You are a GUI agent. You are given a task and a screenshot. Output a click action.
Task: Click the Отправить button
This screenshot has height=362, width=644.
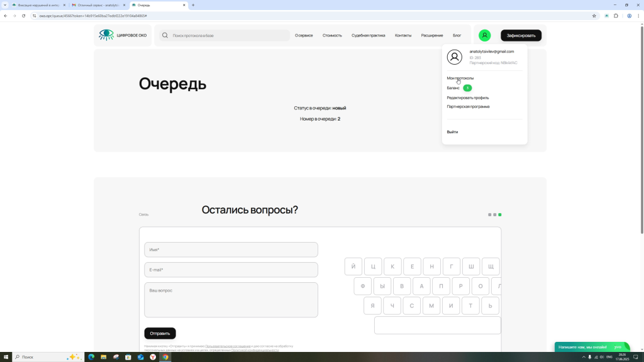click(160, 333)
